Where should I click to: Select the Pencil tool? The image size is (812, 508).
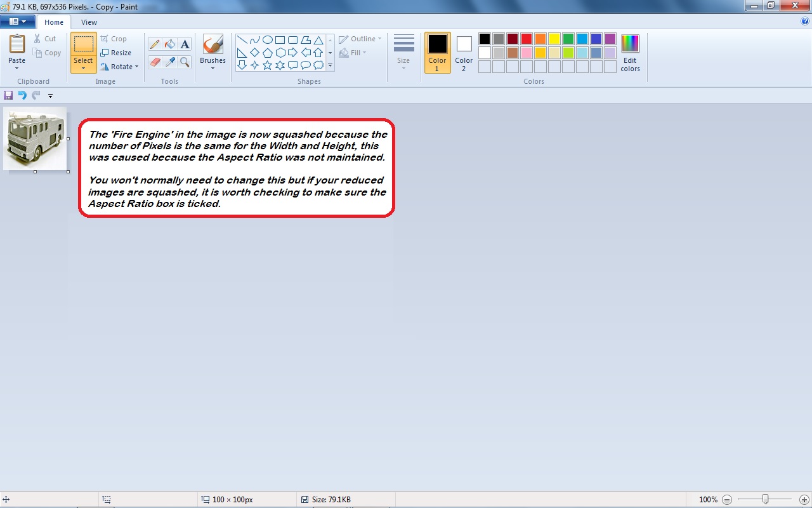pyautogui.click(x=155, y=44)
